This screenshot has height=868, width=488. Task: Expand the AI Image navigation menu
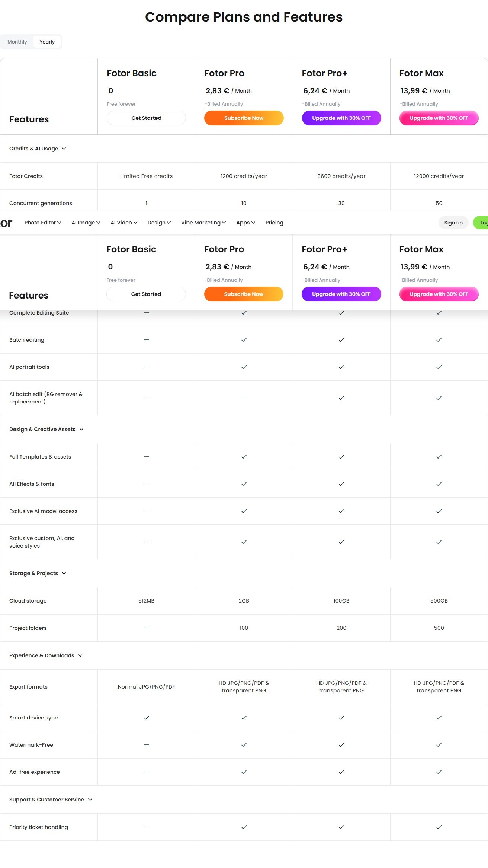(x=86, y=223)
